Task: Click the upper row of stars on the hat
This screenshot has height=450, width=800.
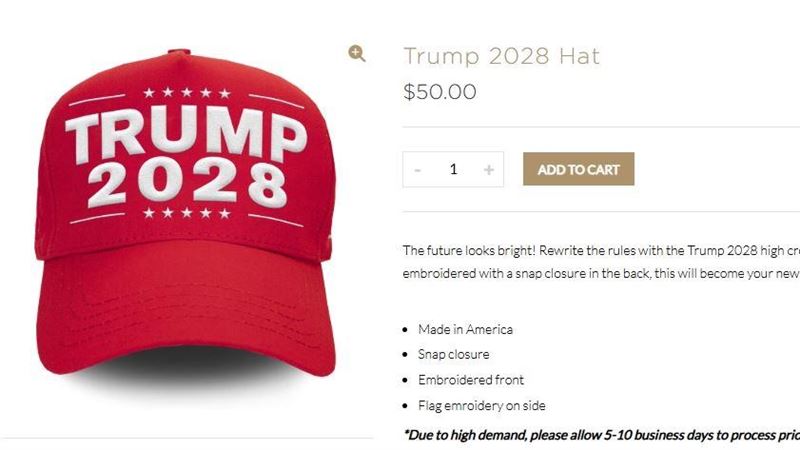Action: 187,93
